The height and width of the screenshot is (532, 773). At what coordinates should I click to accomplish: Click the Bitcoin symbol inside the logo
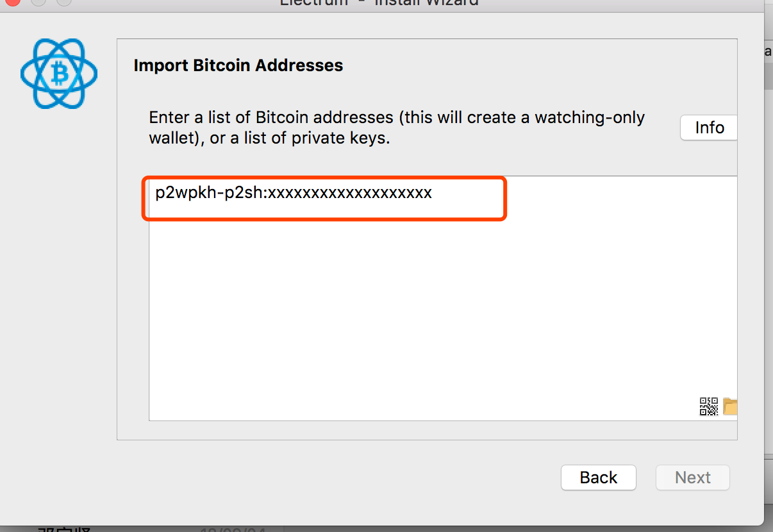click(60, 74)
